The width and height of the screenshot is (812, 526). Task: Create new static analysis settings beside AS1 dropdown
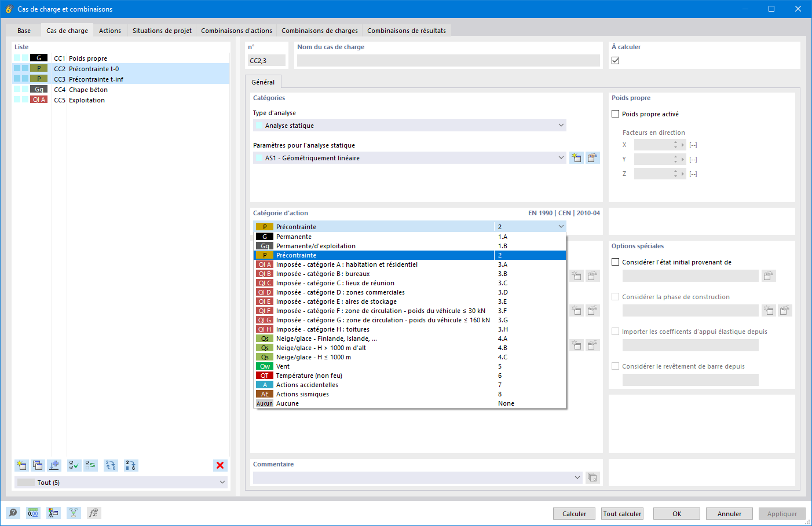[576, 158]
